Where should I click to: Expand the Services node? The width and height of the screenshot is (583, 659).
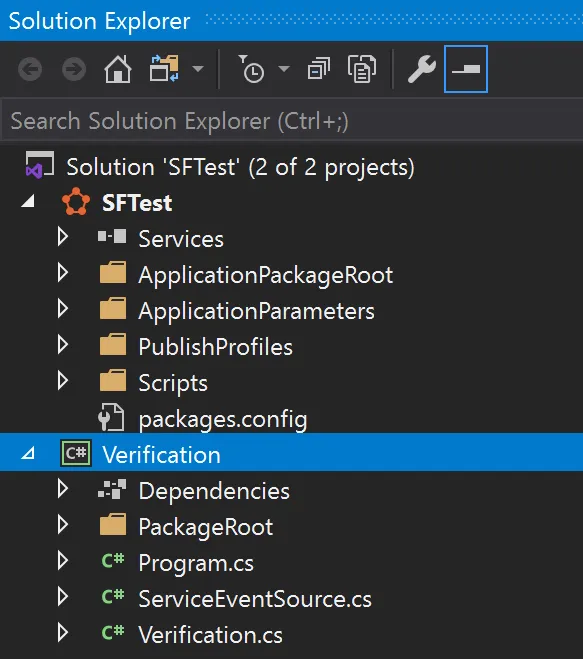click(63, 237)
